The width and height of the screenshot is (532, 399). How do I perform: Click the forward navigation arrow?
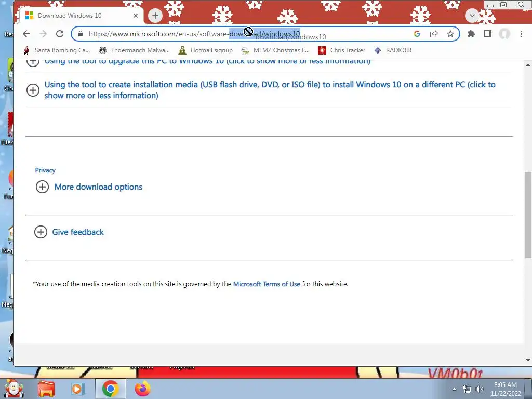click(43, 34)
